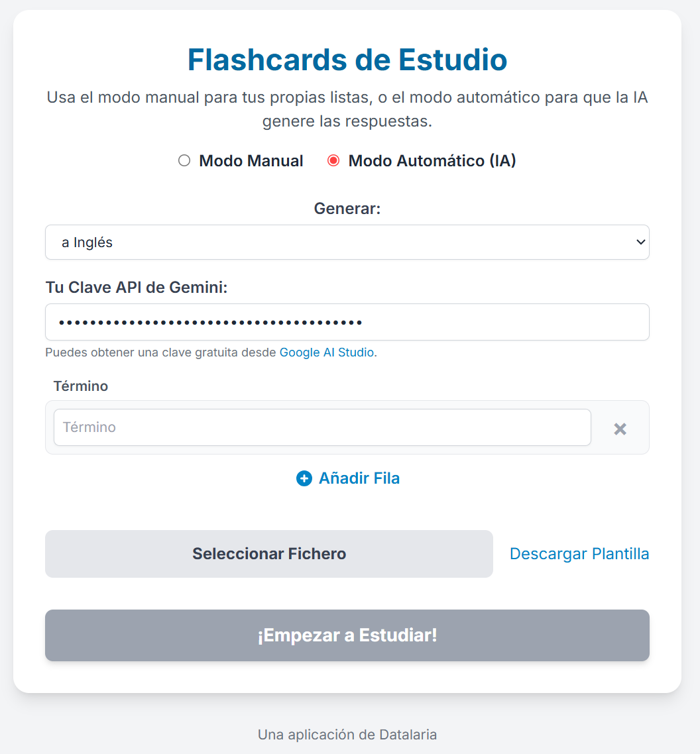Click the Añadir Fila text
This screenshot has height=754, width=700.
click(x=359, y=478)
